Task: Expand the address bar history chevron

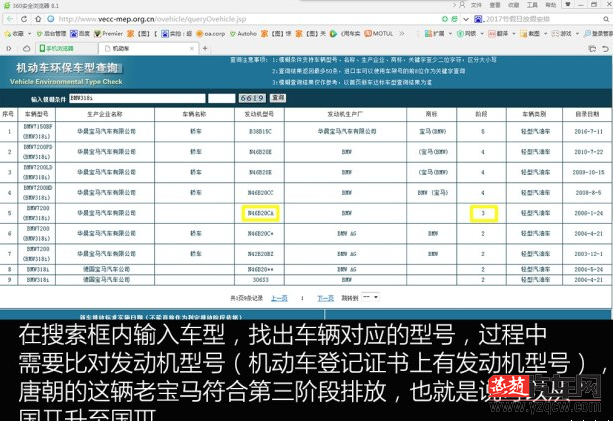Action: coord(466,19)
